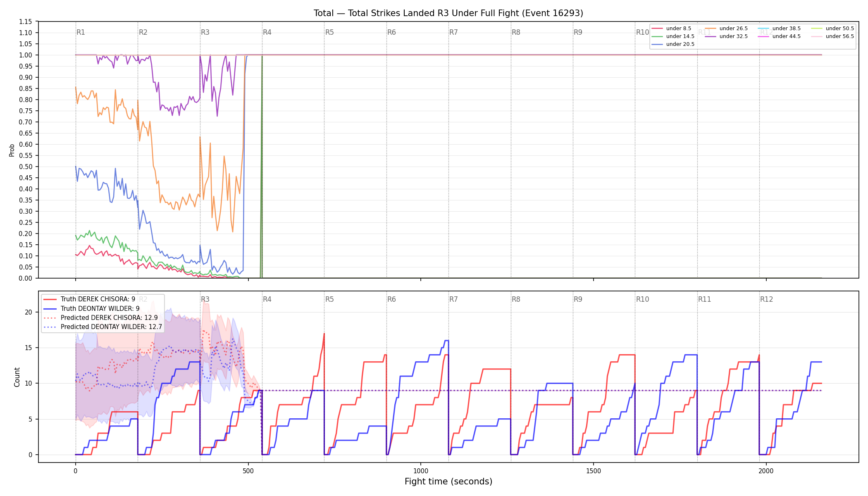Image resolution: width=868 pixels, height=496 pixels.
Task: Click the R10 round label in Count chart
Action: click(643, 299)
